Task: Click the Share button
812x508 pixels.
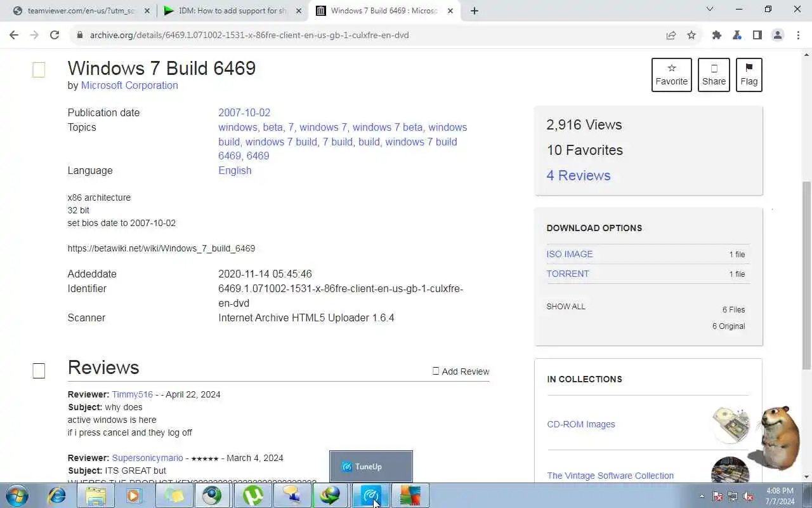Action: pyautogui.click(x=714, y=75)
